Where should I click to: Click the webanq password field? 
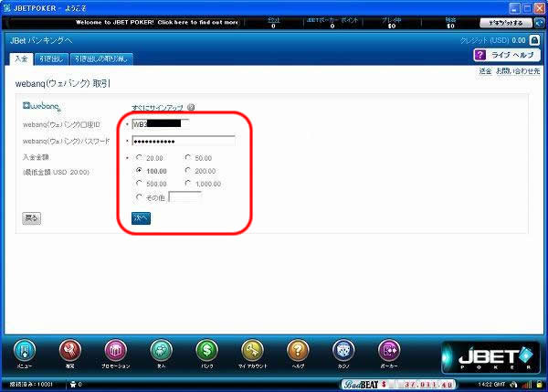coord(184,141)
